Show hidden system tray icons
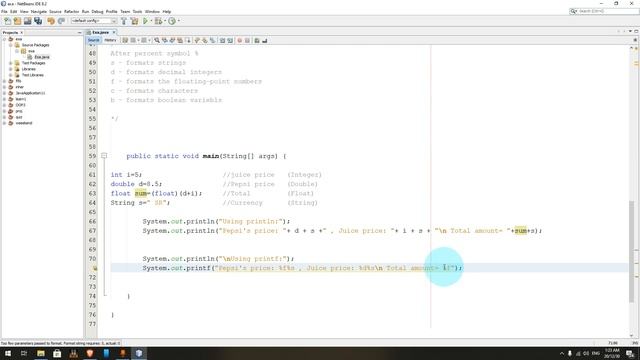 pyautogui.click(x=562, y=353)
